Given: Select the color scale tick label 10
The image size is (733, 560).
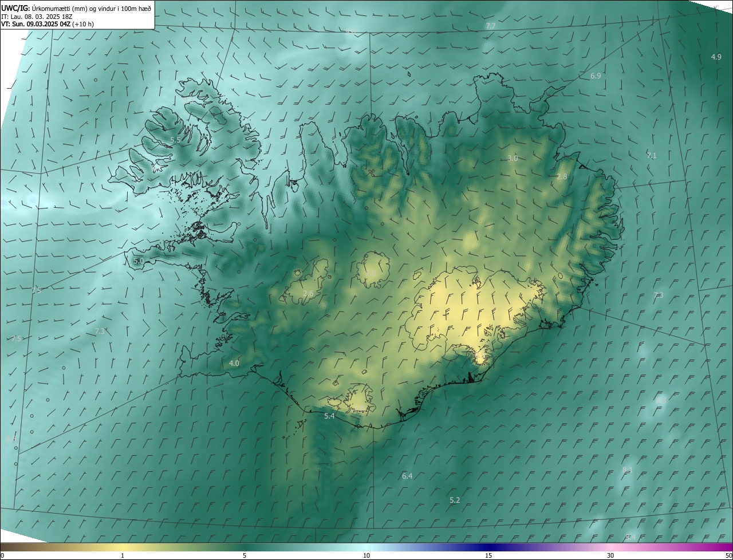Looking at the screenshot, I should coord(366,555).
